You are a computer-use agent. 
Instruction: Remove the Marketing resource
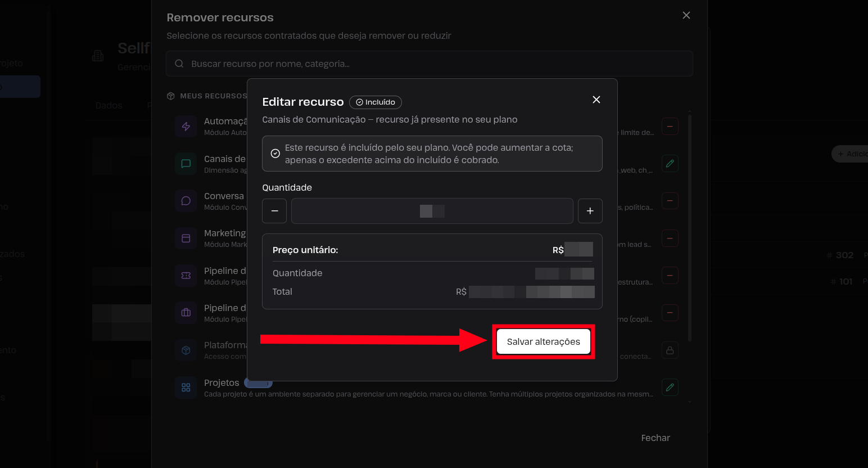click(670, 238)
